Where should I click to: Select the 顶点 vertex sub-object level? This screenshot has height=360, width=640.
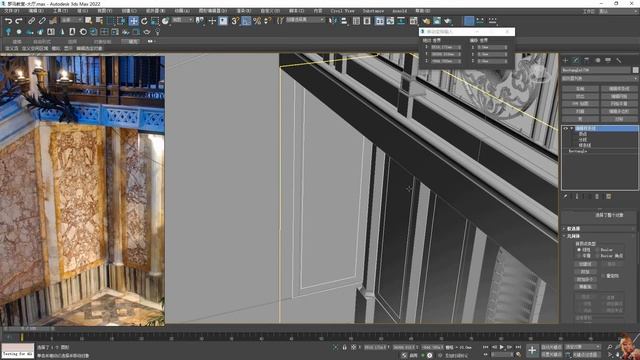coord(582,133)
